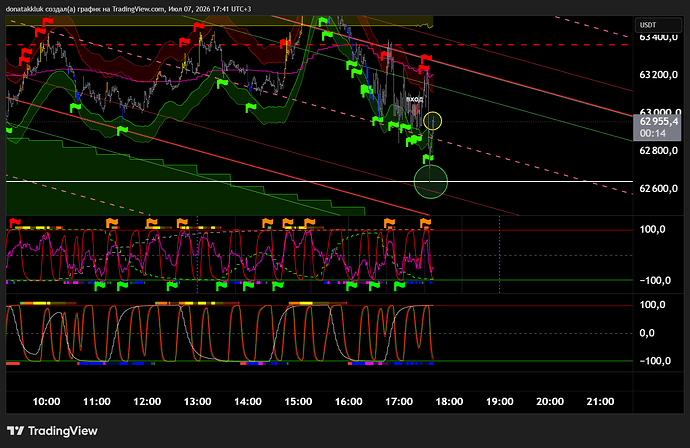690x448 pixels.
Task: Click the 21:00 label on time axis
Action: [600, 401]
